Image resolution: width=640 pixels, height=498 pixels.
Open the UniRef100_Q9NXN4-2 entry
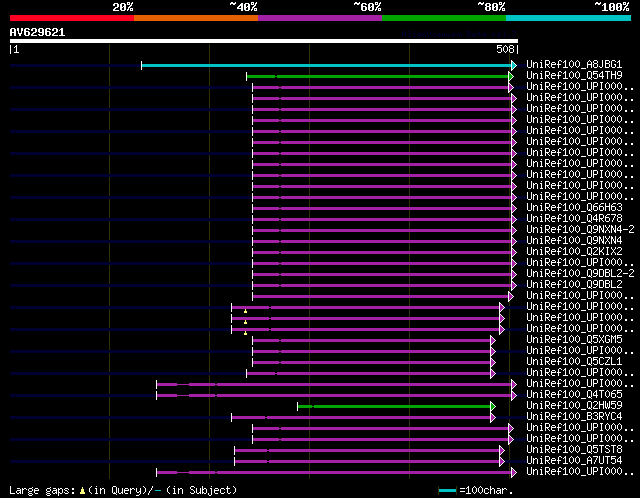(x=580, y=229)
